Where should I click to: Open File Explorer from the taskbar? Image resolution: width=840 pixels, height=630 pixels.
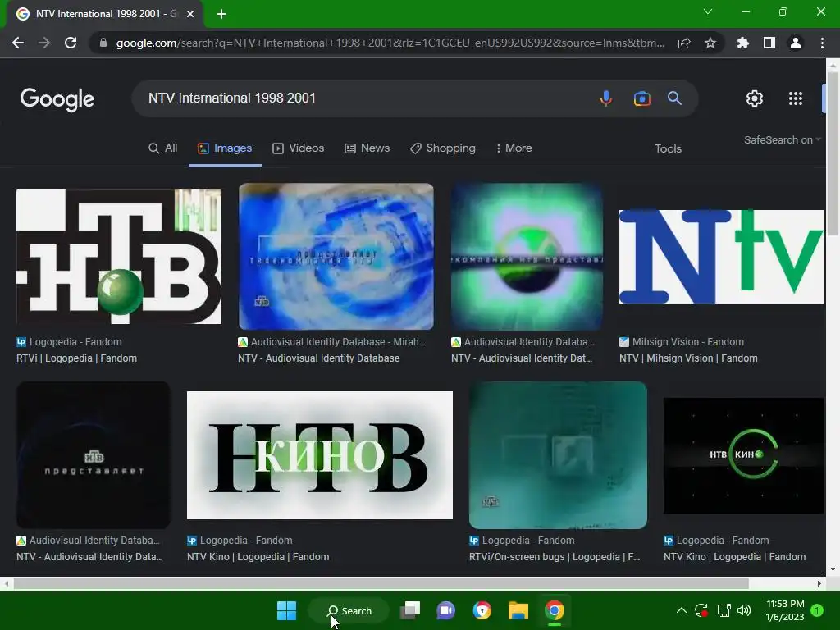(518, 610)
